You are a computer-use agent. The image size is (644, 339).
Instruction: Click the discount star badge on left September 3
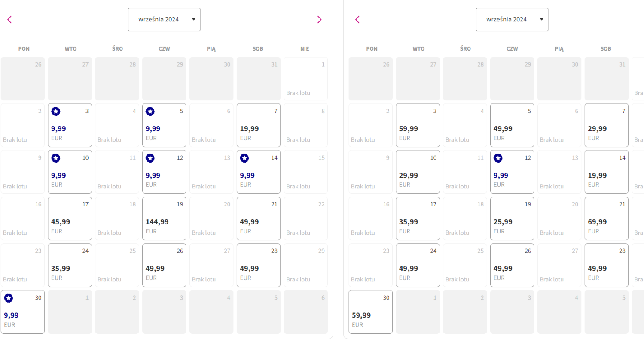tap(56, 112)
